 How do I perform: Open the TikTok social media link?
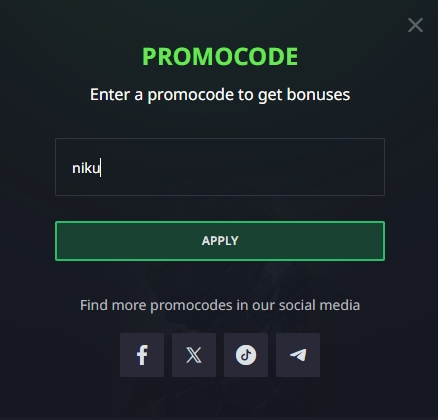tap(246, 355)
